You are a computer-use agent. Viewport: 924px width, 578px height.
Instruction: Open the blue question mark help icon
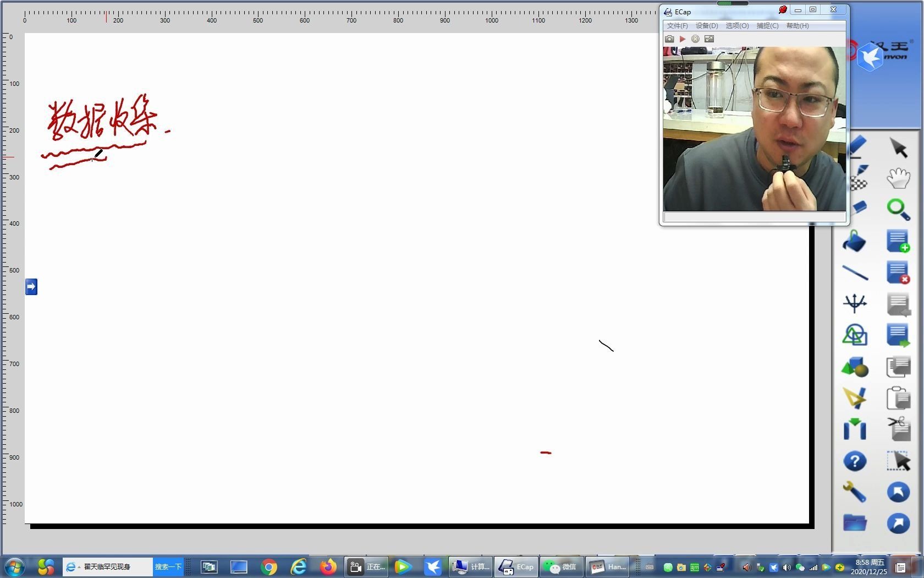pyautogui.click(x=855, y=461)
